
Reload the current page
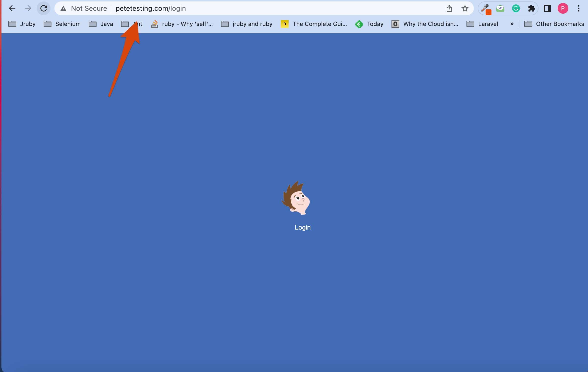tap(44, 8)
